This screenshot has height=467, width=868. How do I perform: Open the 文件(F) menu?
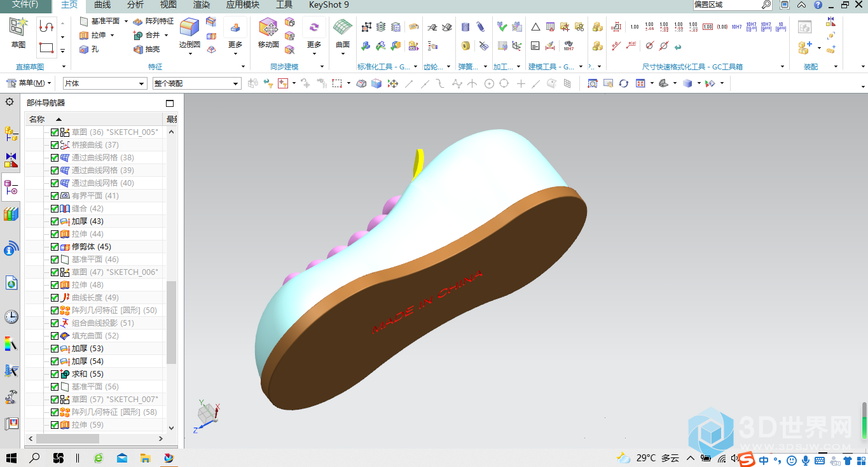pyautogui.click(x=25, y=5)
